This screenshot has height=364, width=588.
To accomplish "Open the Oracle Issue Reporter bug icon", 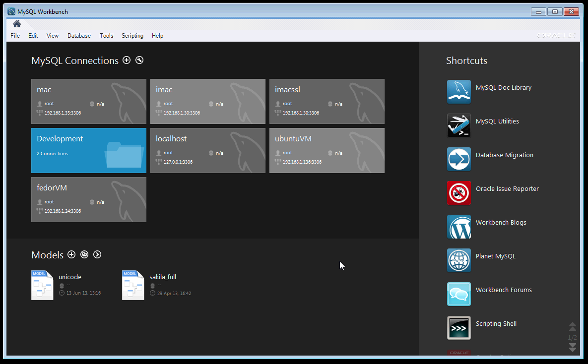I will pos(458,193).
